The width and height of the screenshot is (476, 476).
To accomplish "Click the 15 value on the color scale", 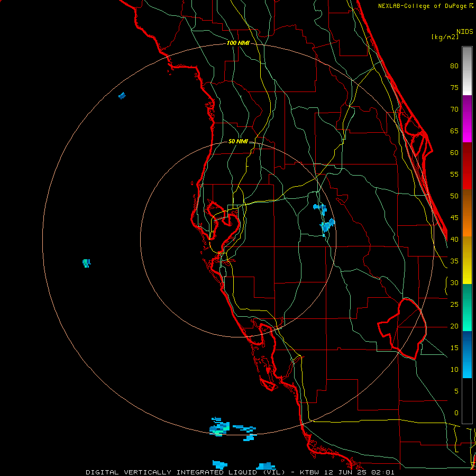I will click(x=454, y=348).
